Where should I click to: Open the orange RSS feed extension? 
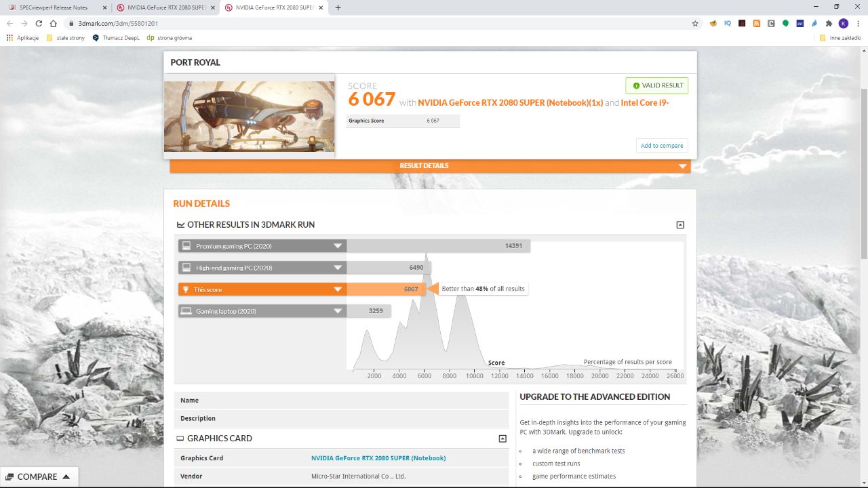coord(757,23)
